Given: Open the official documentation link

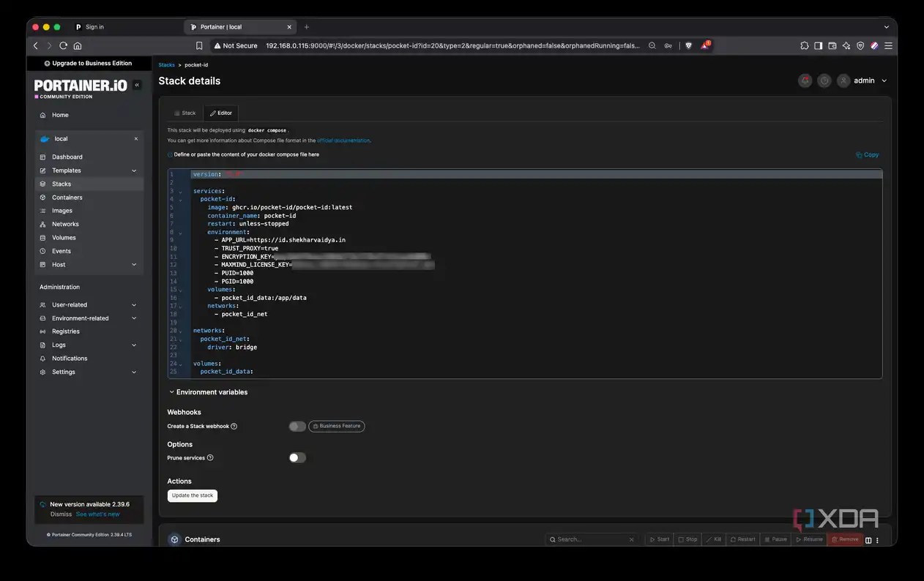Looking at the screenshot, I should (343, 140).
